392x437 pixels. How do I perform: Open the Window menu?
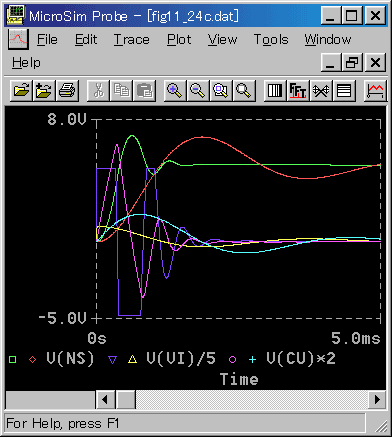tap(328, 40)
